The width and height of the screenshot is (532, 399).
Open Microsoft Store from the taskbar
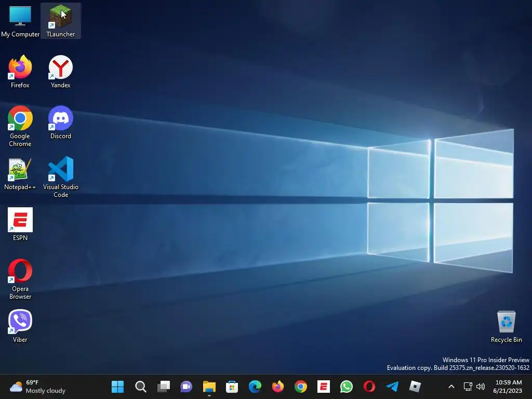232,387
